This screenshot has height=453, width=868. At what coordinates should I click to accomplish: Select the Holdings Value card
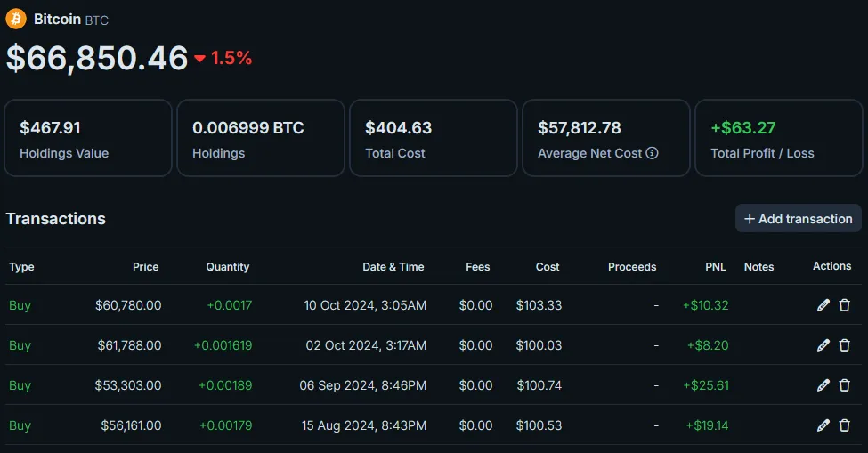(88, 138)
